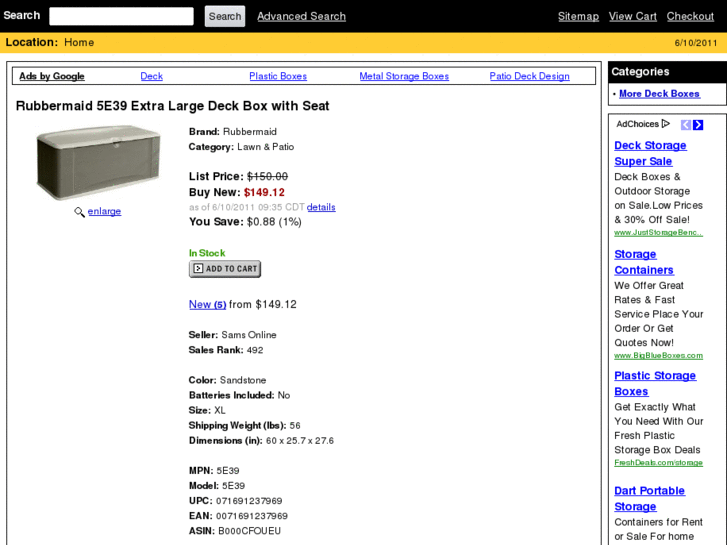Click Home in the Location bar

click(79, 43)
